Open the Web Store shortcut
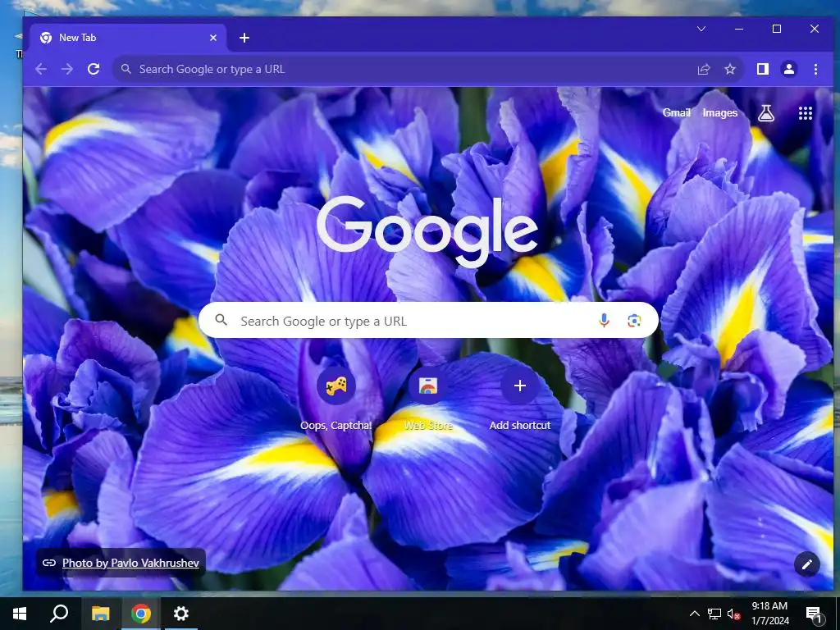Screen dimensions: 840x630 tap(428, 399)
